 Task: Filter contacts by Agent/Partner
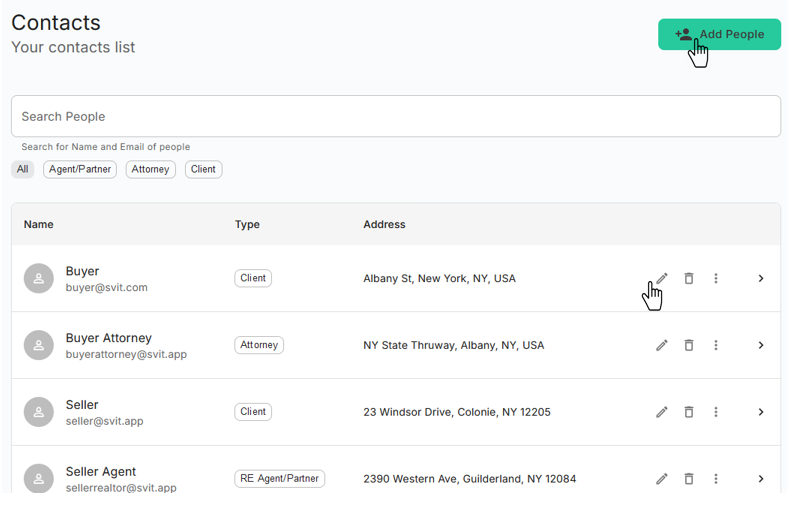click(x=80, y=169)
